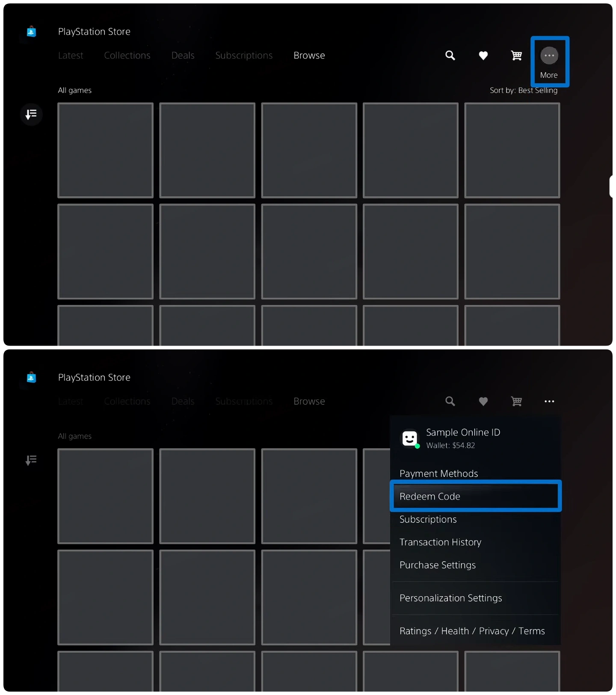The width and height of the screenshot is (616, 695).
Task: Open search in the upper store screenshot
Action: tap(450, 55)
